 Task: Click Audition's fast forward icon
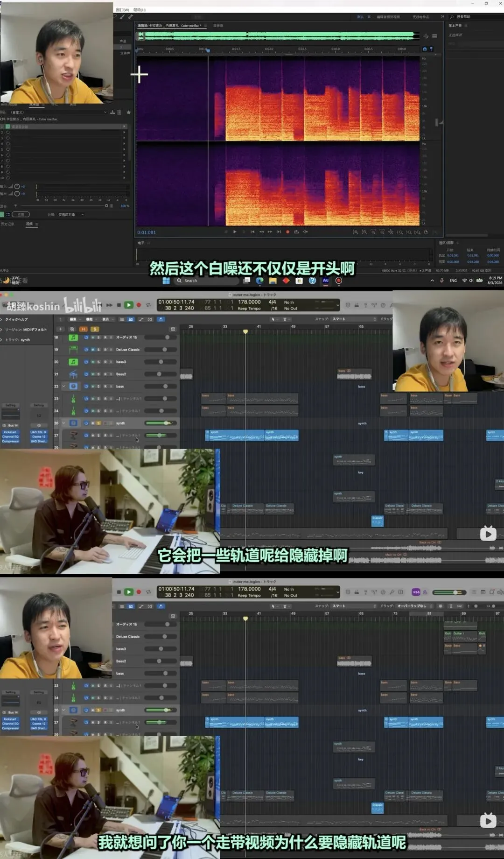270,232
